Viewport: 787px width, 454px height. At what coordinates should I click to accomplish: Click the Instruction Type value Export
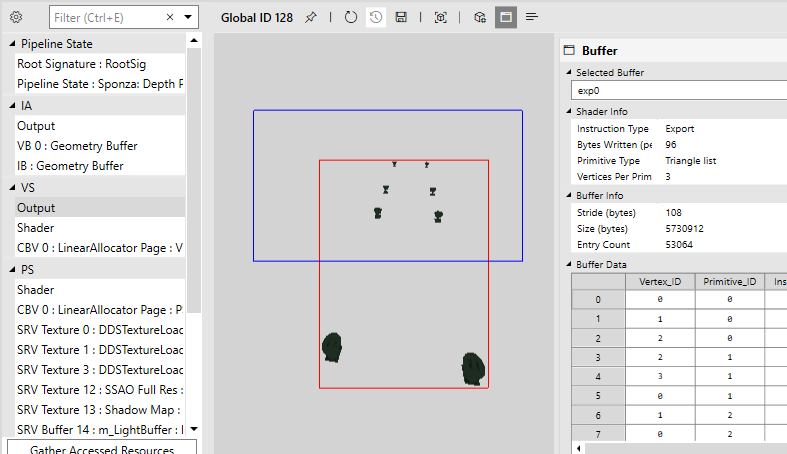(x=680, y=128)
